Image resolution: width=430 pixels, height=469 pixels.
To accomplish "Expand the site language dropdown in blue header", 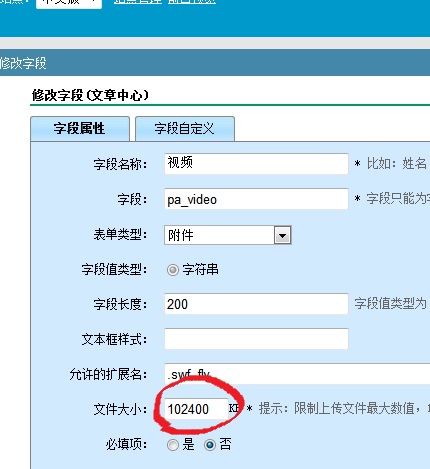I will 69,3.
